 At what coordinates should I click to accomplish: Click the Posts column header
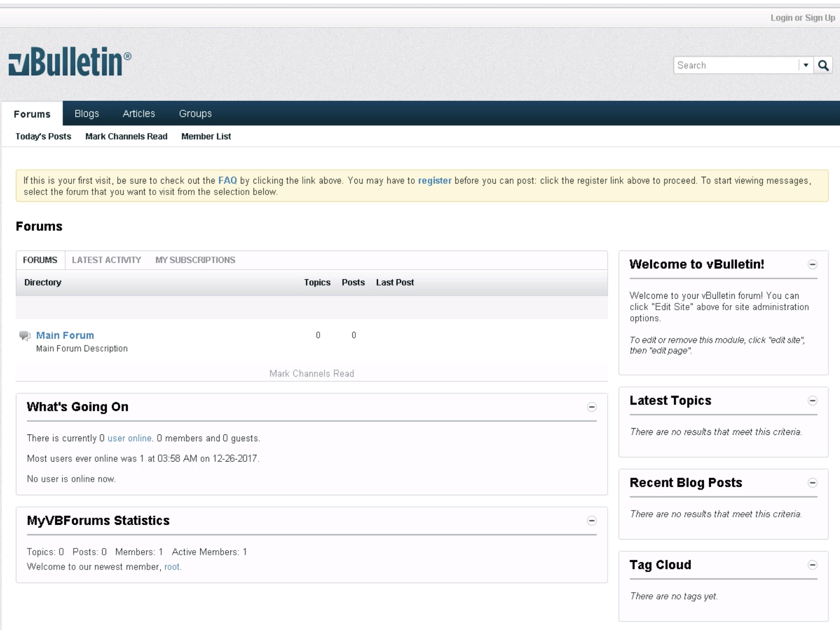coord(353,282)
